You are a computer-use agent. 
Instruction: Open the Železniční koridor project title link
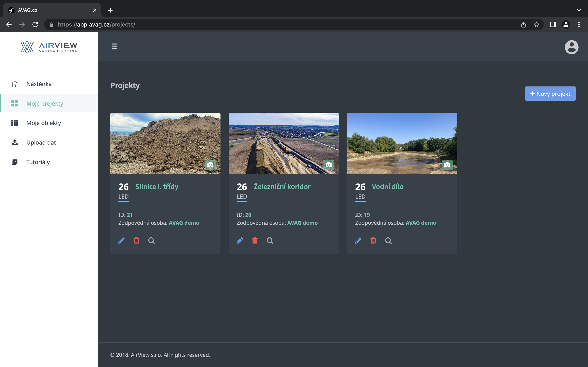pos(282,186)
